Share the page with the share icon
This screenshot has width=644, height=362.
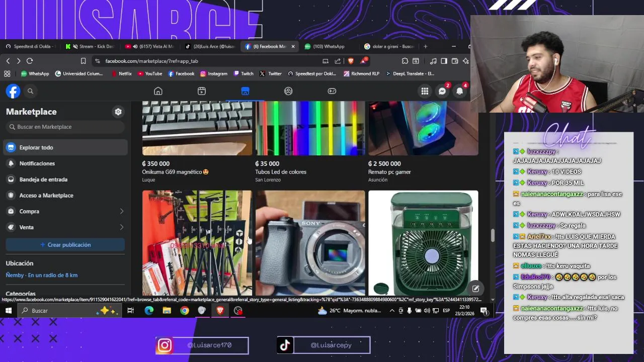point(338,61)
